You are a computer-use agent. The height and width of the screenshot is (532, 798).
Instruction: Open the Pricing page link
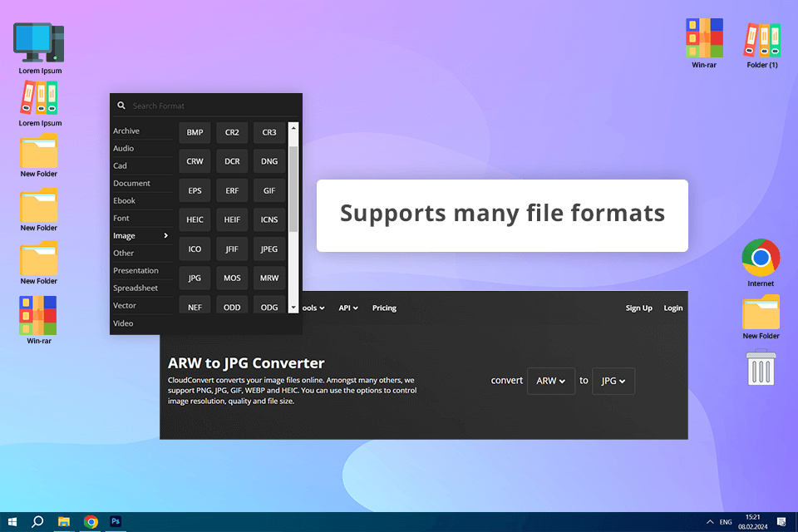point(384,308)
